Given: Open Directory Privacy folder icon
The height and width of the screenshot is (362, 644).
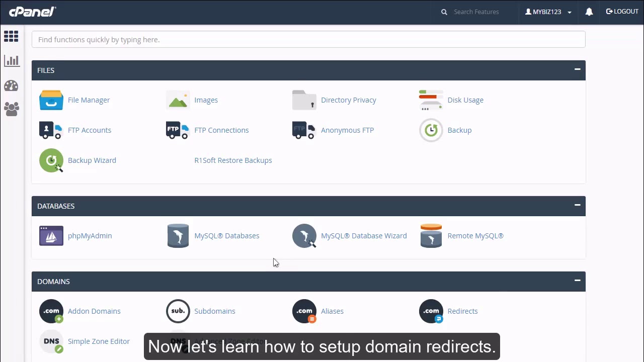Looking at the screenshot, I should (304, 100).
